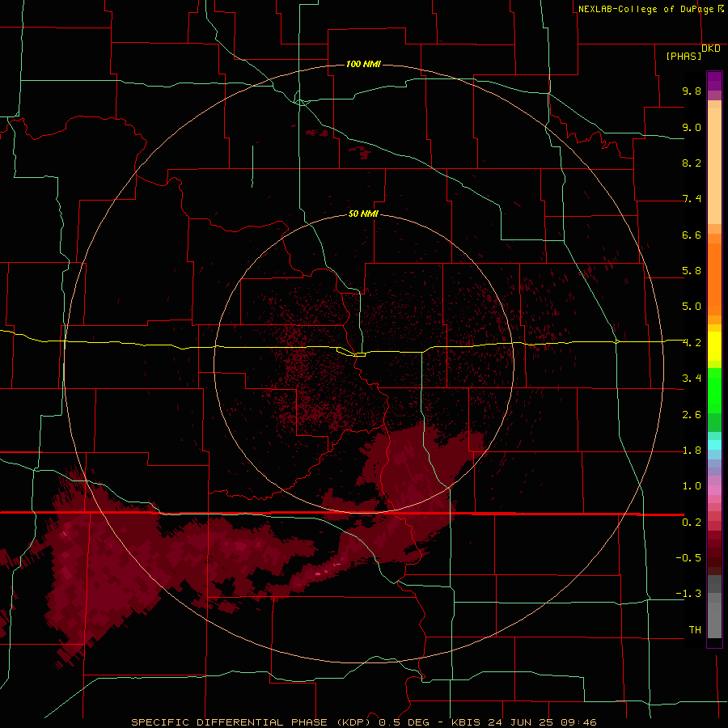Click the green segment of the color bar
Screen dimensions: 728x728
tap(714, 390)
